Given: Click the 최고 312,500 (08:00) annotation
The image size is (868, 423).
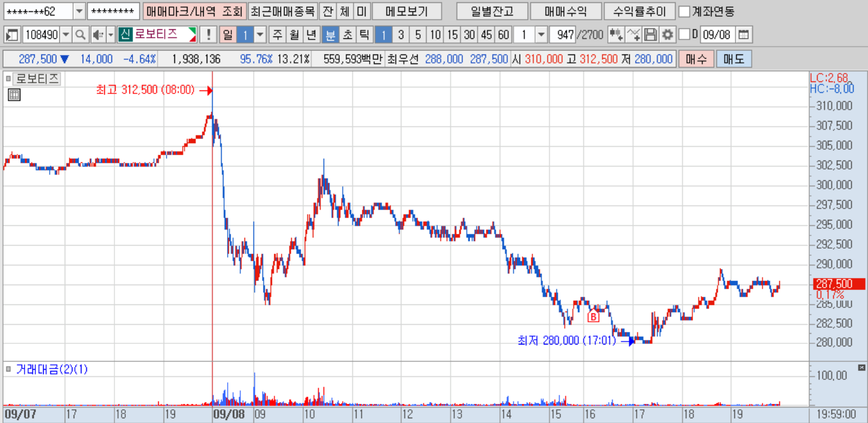Looking at the screenshot, I should (146, 90).
